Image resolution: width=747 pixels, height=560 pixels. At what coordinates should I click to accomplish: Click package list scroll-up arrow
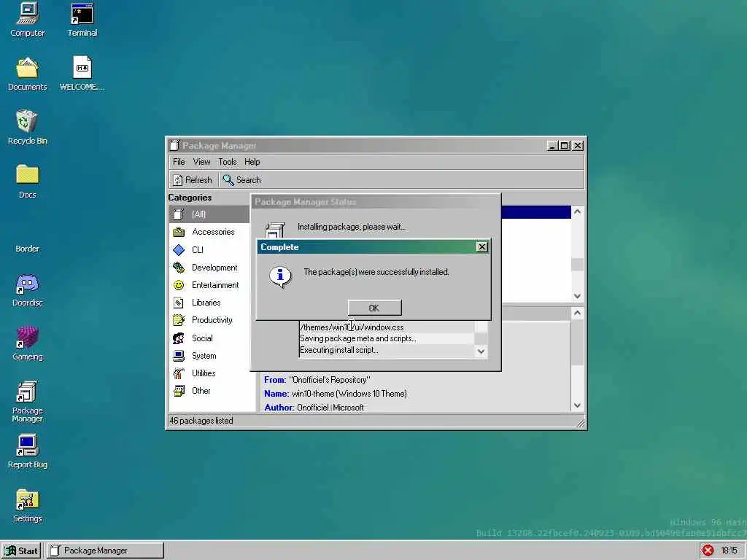point(578,211)
